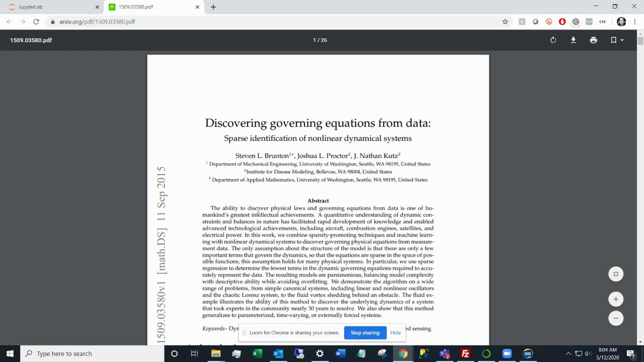This screenshot has width=644, height=362.
Task: Switch to Chrome in taskbar
Action: (403, 353)
